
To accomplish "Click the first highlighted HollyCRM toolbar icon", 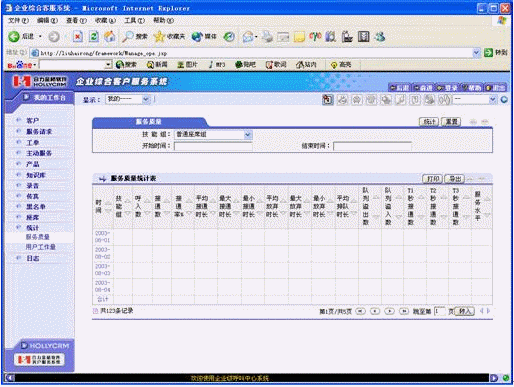I will (328, 99).
